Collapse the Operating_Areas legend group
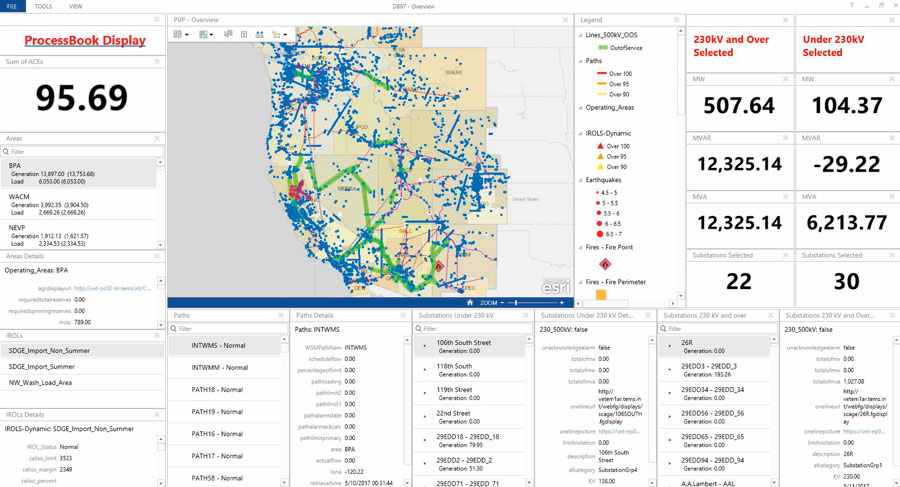This screenshot has width=900, height=487. click(580, 107)
